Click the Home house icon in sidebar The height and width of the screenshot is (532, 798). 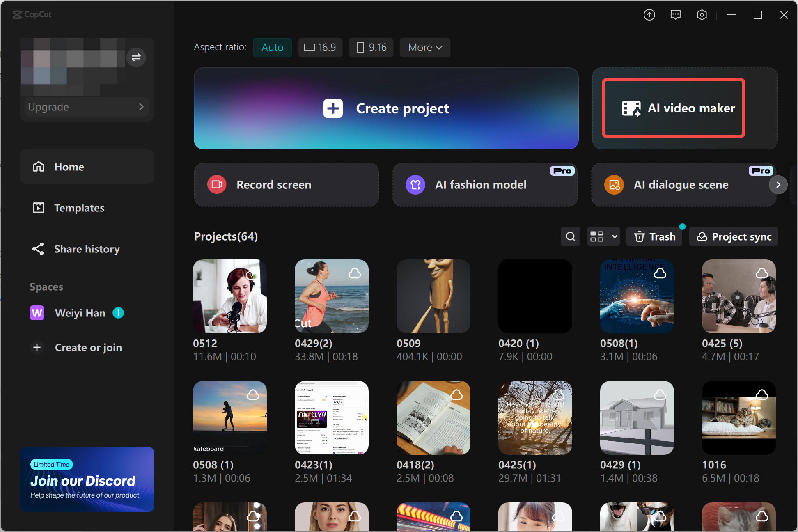pyautogui.click(x=39, y=167)
